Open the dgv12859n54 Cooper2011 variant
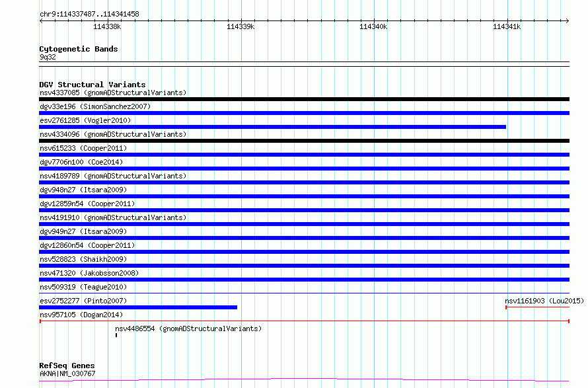Screen dimensions: 588x388 pos(304,210)
